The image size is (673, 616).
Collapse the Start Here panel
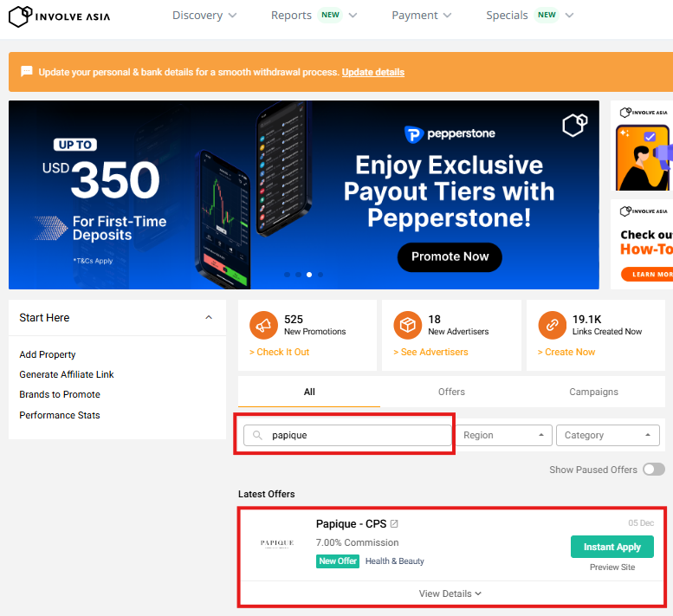pos(209,318)
